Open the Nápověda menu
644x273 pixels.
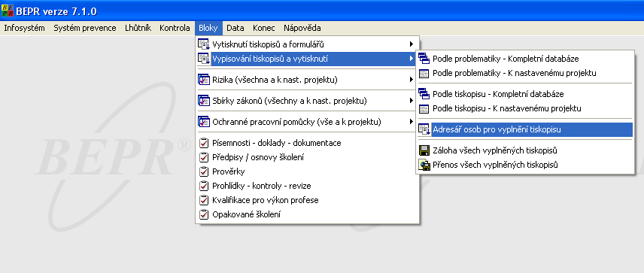point(302,29)
